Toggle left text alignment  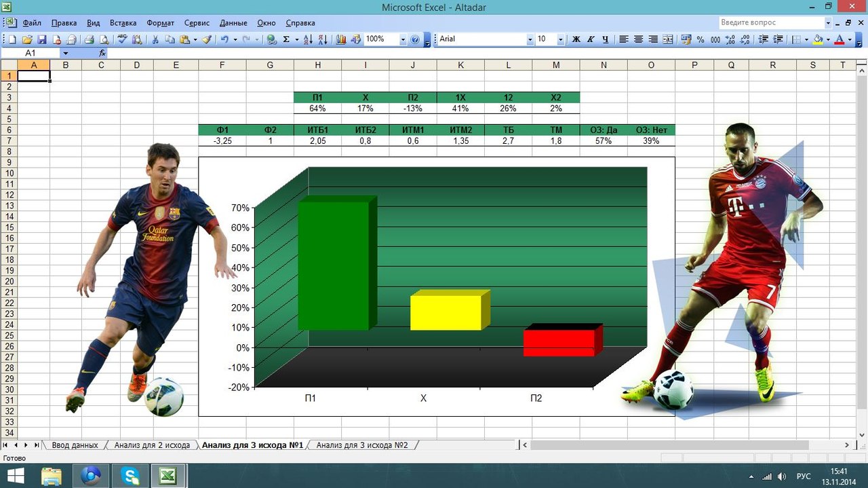pos(624,39)
